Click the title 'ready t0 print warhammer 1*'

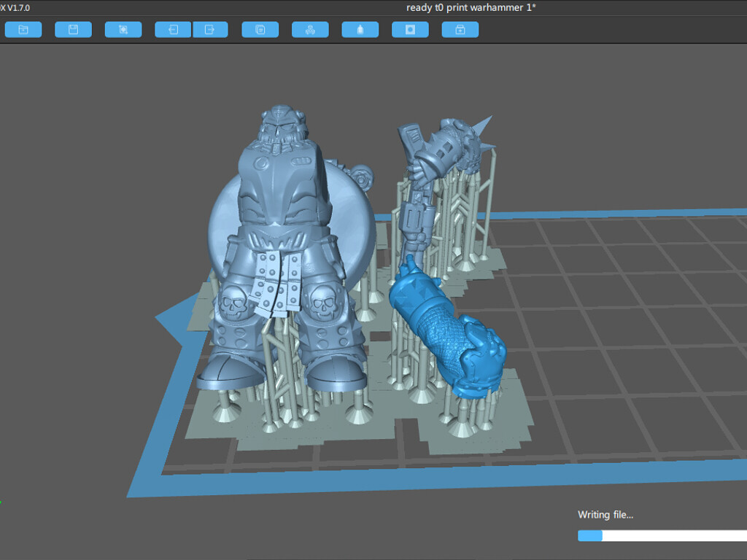point(471,7)
